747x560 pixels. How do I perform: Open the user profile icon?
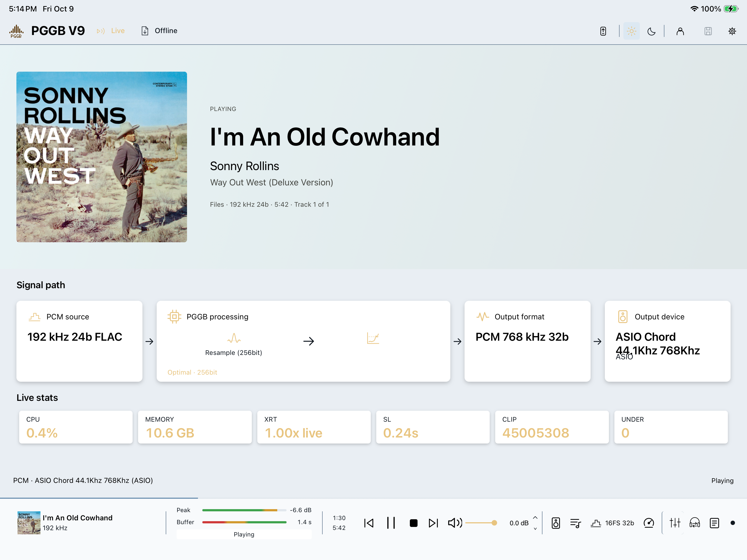coord(680,31)
